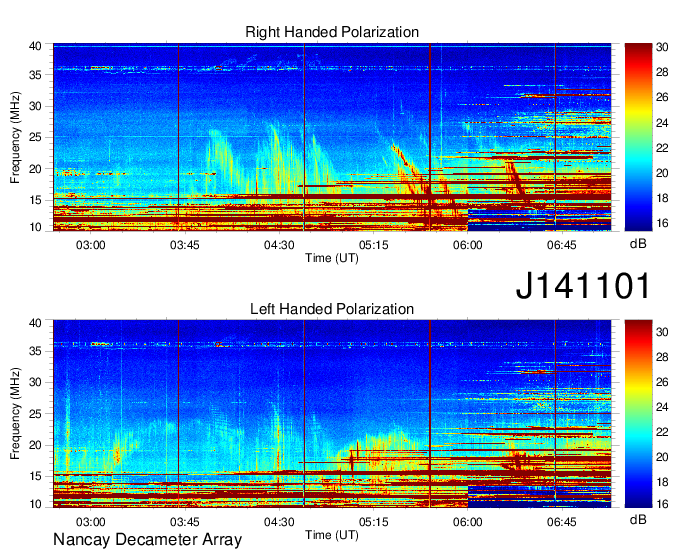Screen dimensions: 680x552
Task: Select the 26 value on the lower colorbar scale
Action: pyautogui.click(x=662, y=382)
